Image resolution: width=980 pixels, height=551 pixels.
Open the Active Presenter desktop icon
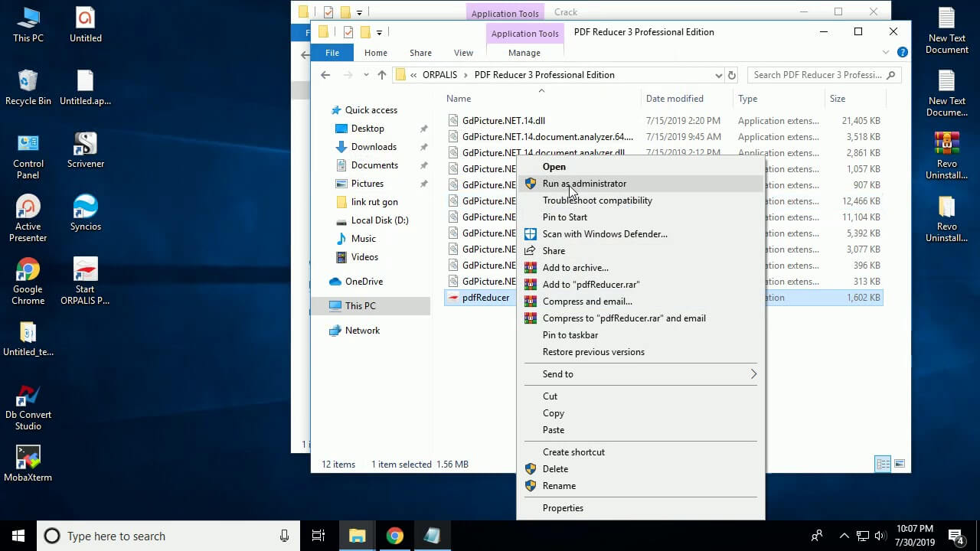pyautogui.click(x=28, y=218)
